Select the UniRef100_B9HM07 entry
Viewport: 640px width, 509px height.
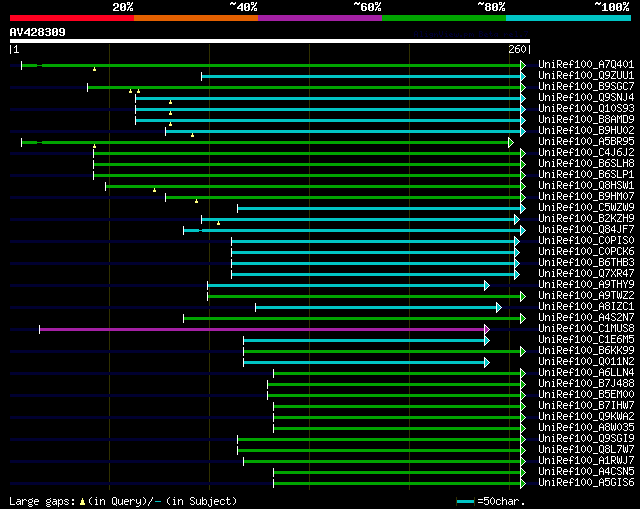(586, 196)
